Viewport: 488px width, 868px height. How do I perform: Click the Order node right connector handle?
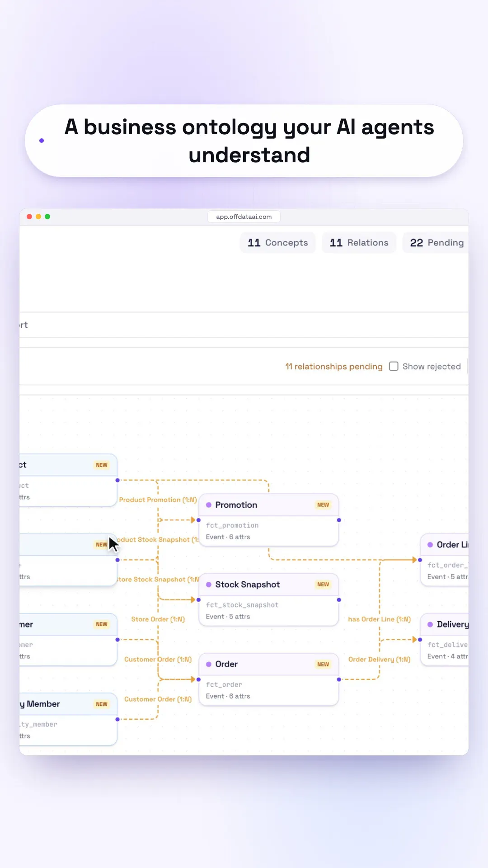339,679
